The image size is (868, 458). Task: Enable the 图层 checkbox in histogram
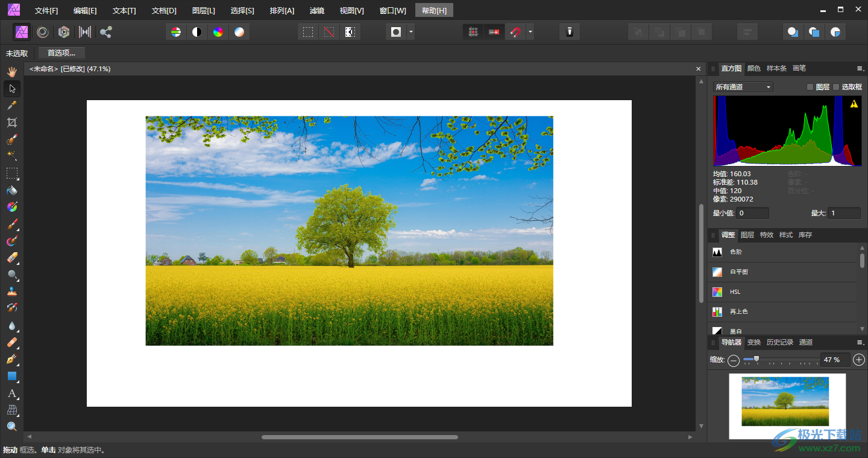click(x=810, y=87)
